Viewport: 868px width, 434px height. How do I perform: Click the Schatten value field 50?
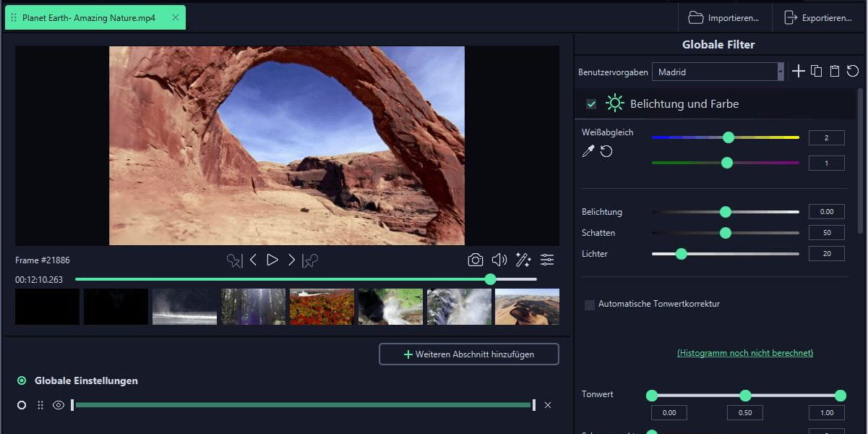[x=827, y=233]
